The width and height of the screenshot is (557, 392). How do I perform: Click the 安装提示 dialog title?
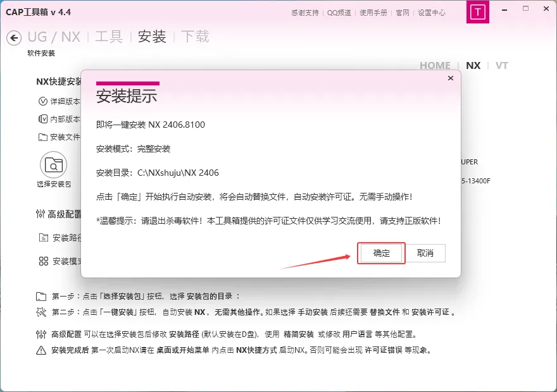[x=127, y=95]
